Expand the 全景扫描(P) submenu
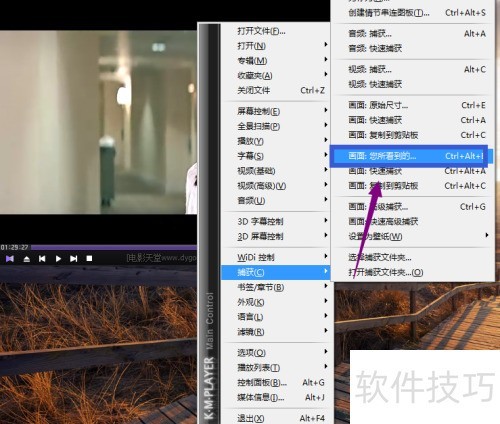The height and width of the screenshot is (424, 500). click(276, 126)
